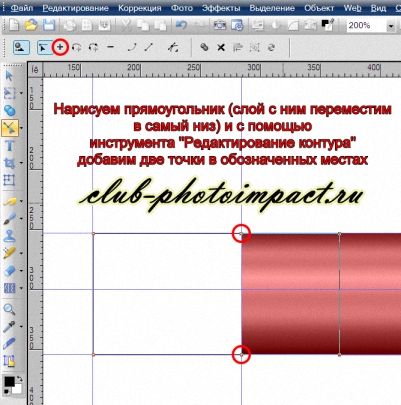Select the Zoom magnifier tool
The image size is (401, 405).
click(9, 309)
